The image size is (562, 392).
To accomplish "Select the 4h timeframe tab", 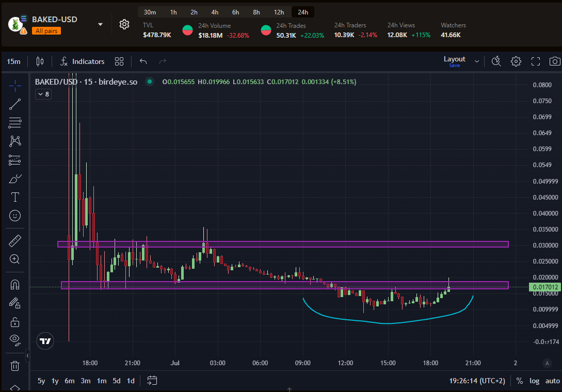I will click(x=214, y=11).
